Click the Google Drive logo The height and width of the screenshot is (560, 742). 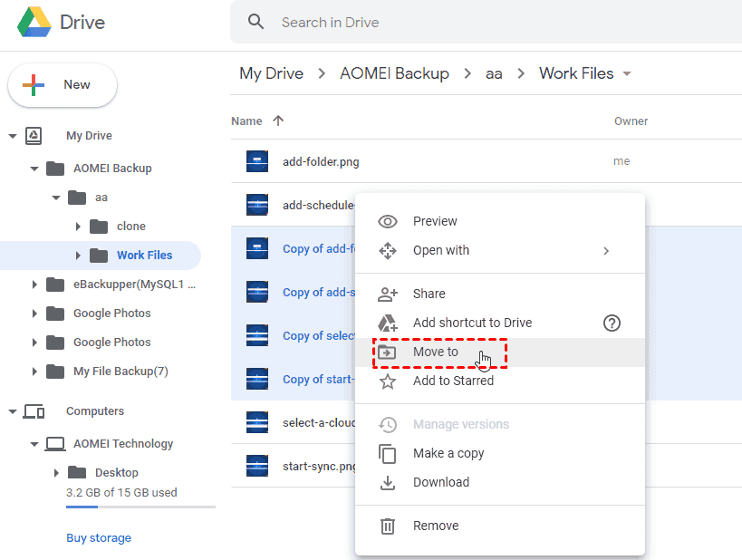pos(33,22)
